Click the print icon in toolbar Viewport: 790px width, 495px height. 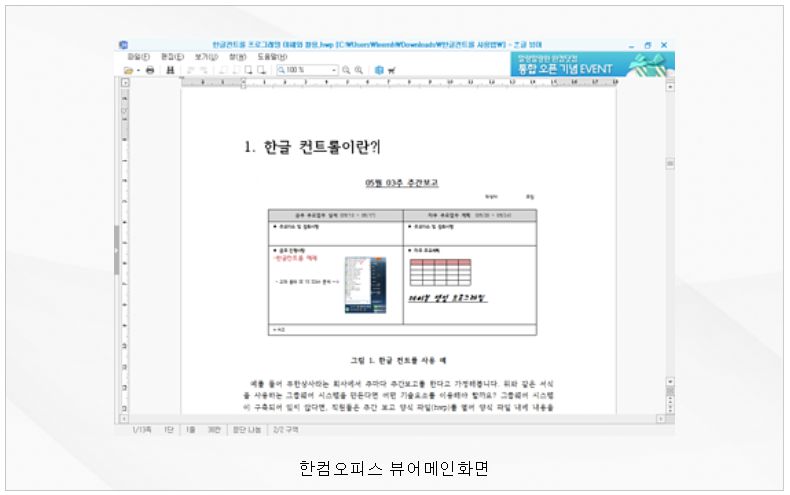(x=150, y=70)
